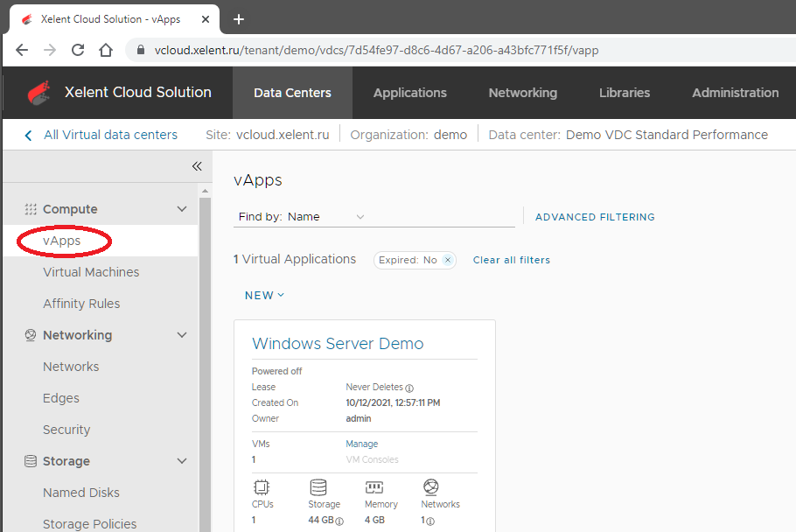
Task: Open the Networking top tab
Action: pos(523,93)
